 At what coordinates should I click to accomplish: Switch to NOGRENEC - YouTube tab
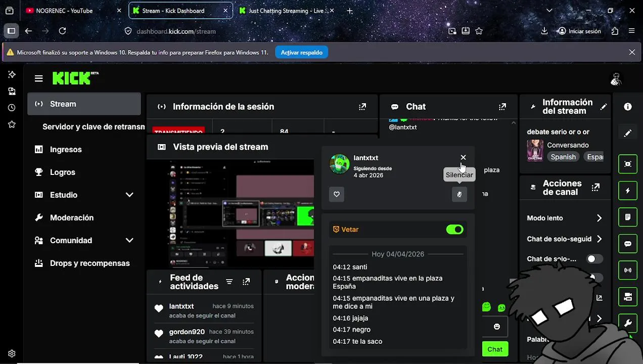(x=74, y=10)
